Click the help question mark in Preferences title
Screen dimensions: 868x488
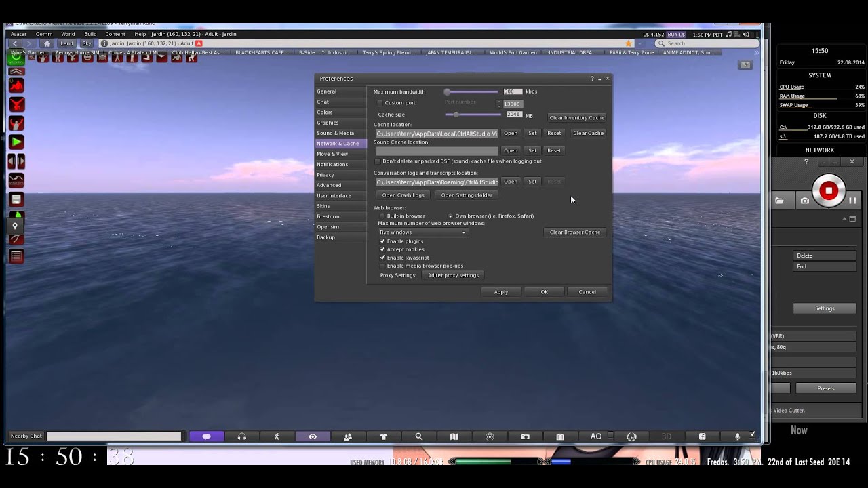(592, 79)
